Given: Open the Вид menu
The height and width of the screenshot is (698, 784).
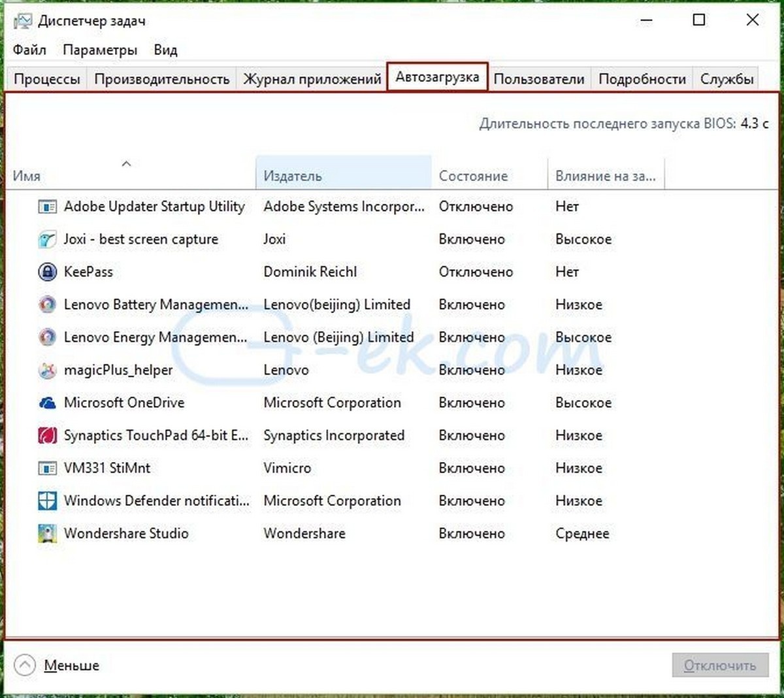Looking at the screenshot, I should [x=165, y=50].
